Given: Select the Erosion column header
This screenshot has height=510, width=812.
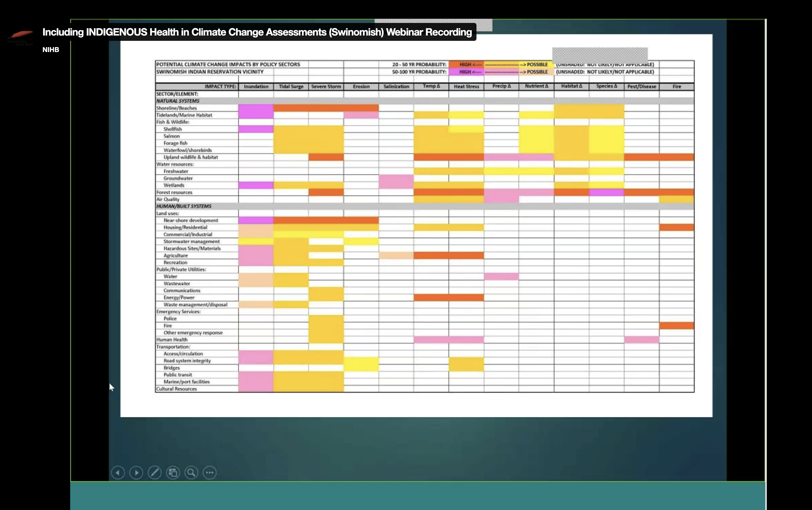Looking at the screenshot, I should [361, 86].
